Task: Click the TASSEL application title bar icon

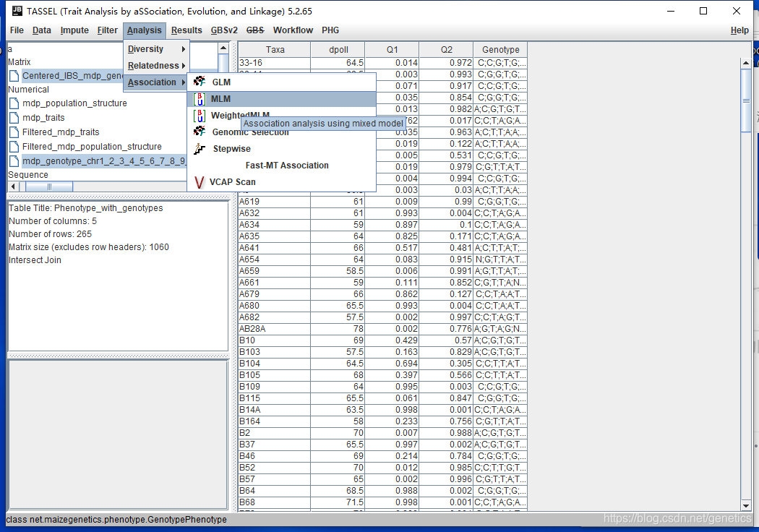Action: point(17,10)
